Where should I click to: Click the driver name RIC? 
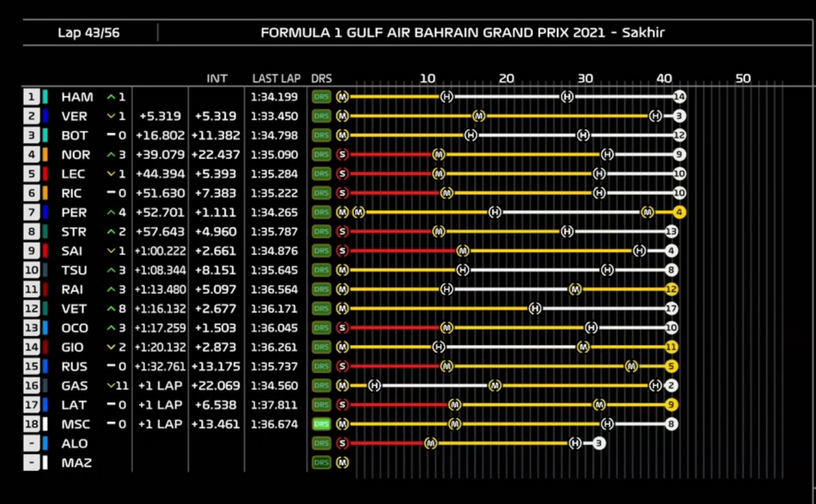pos(71,193)
